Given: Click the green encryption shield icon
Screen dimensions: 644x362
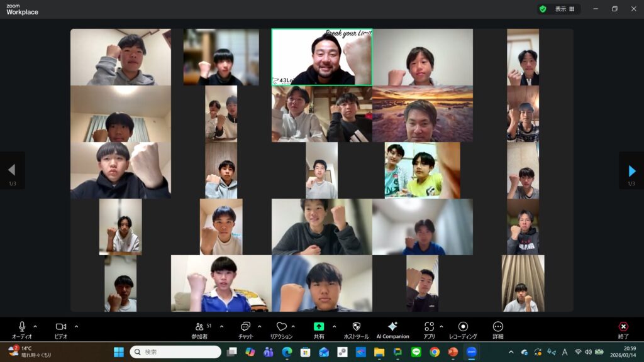Looking at the screenshot, I should (542, 9).
